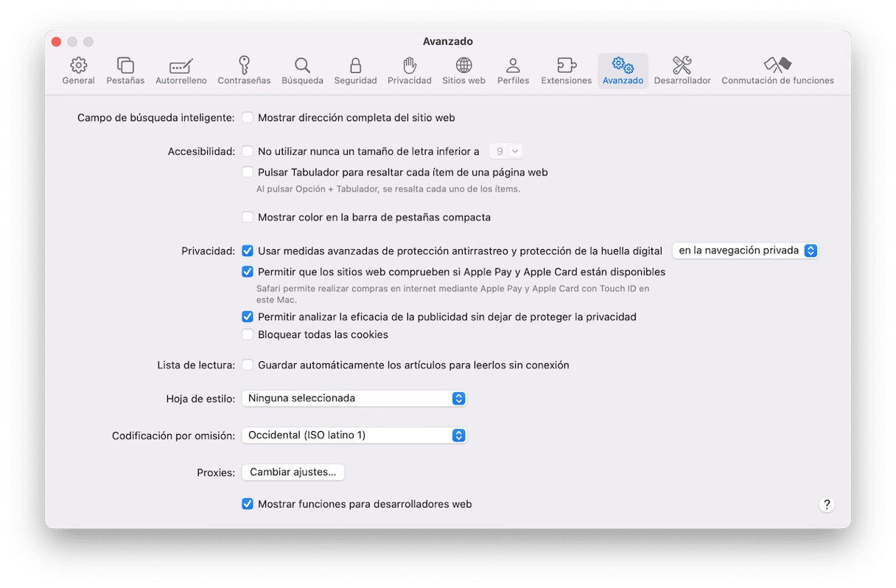Switch to Conmutación de funciones tab
Image resolution: width=896 pixels, height=588 pixels.
pos(777,71)
